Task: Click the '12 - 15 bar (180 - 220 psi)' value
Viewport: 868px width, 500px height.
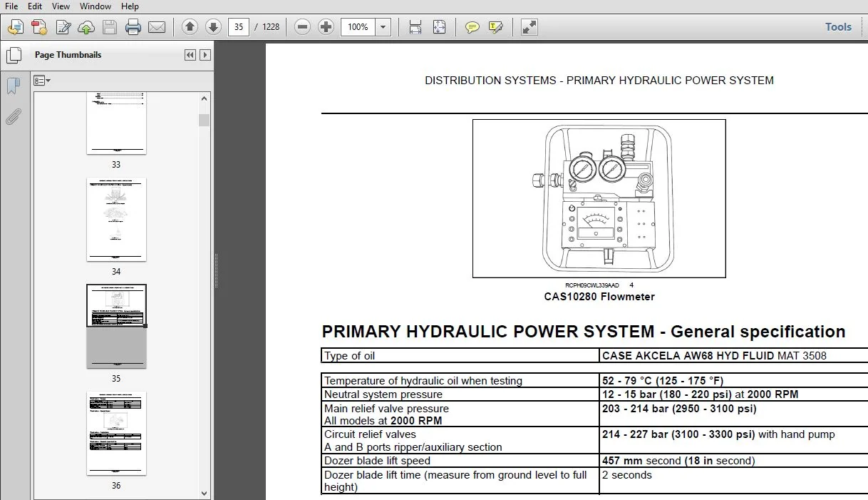Action: pos(668,394)
